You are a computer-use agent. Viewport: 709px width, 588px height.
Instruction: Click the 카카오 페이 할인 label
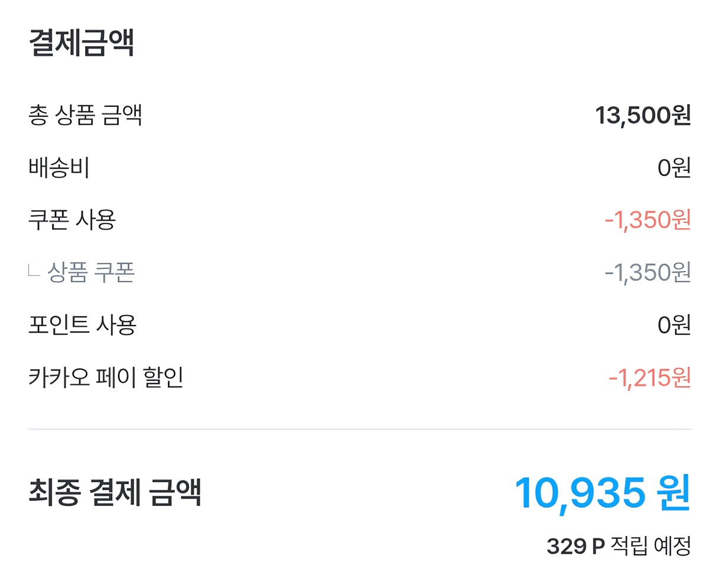click(x=106, y=377)
